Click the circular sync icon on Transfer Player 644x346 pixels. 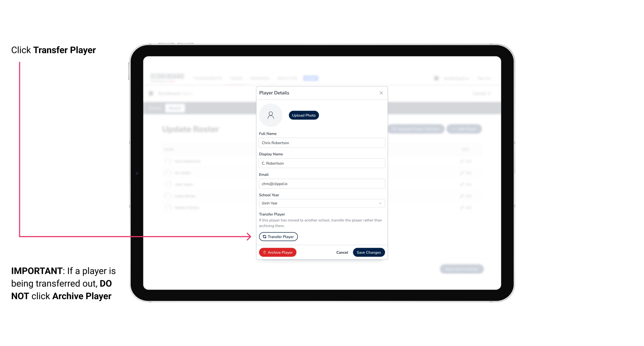click(x=264, y=237)
